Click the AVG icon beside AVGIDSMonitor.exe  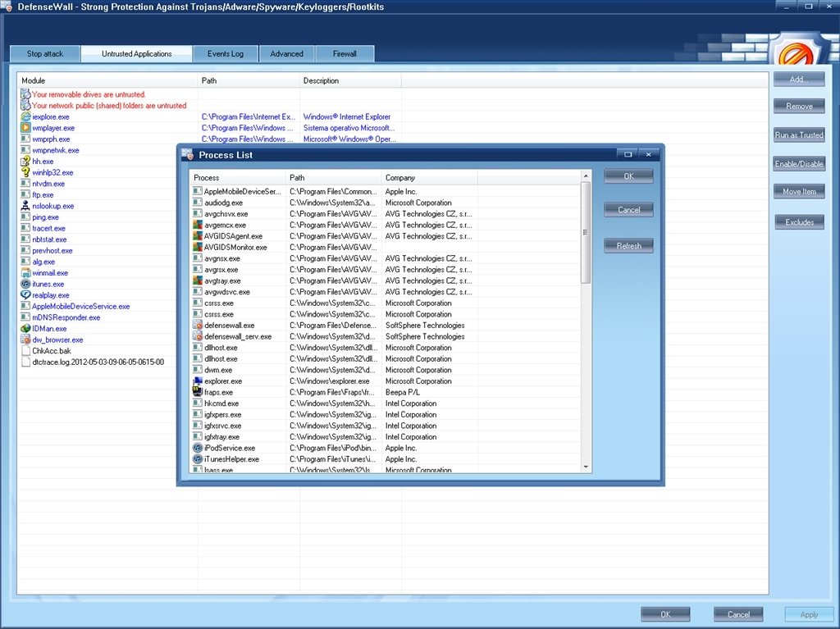(198, 248)
